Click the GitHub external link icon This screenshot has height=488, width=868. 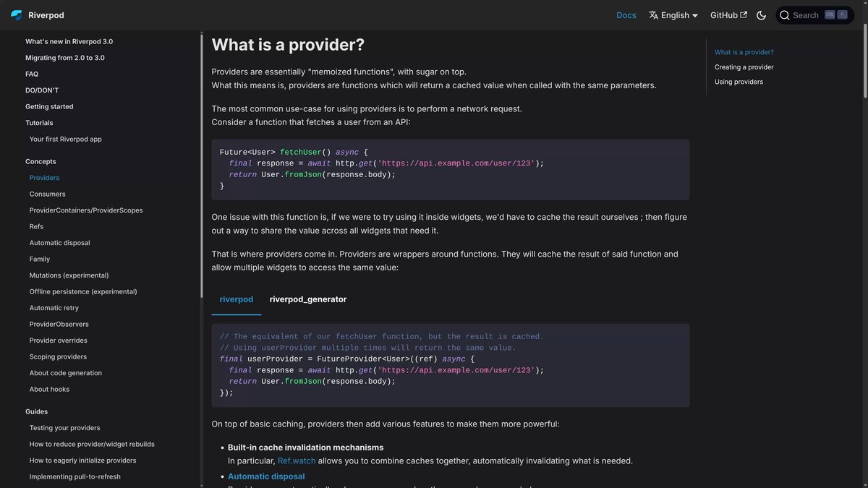click(744, 14)
